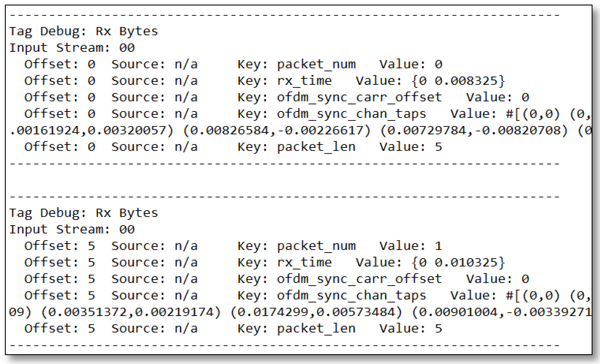
Task: Click the .00161924,0.00320057 tap text
Action: coord(92,131)
